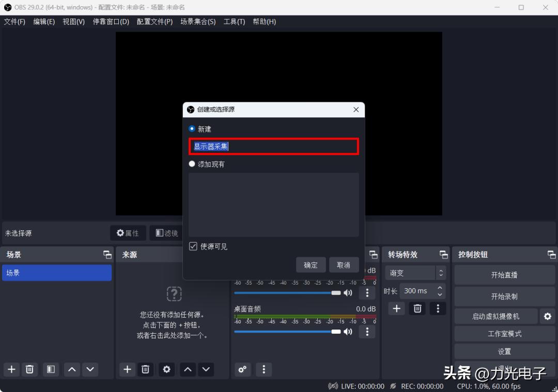Open advanced audio properties icon in mixer
Viewport: 558px width, 392px height.
pos(242,369)
